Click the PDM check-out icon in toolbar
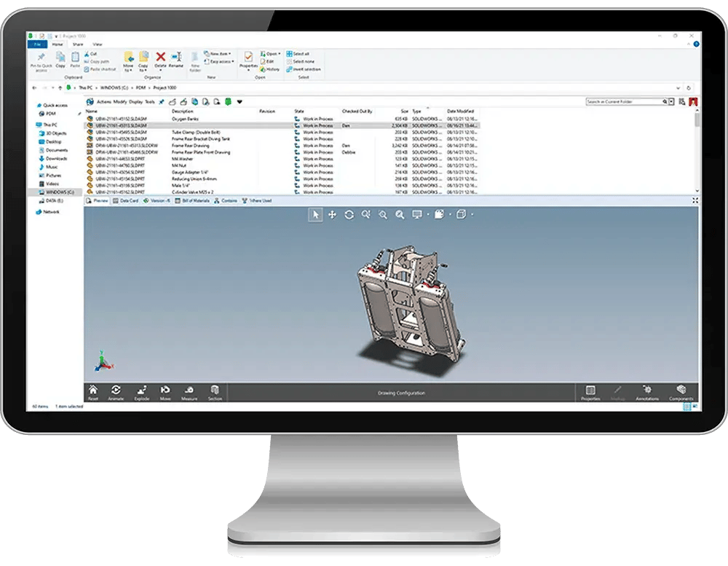728x566 pixels. 173,102
